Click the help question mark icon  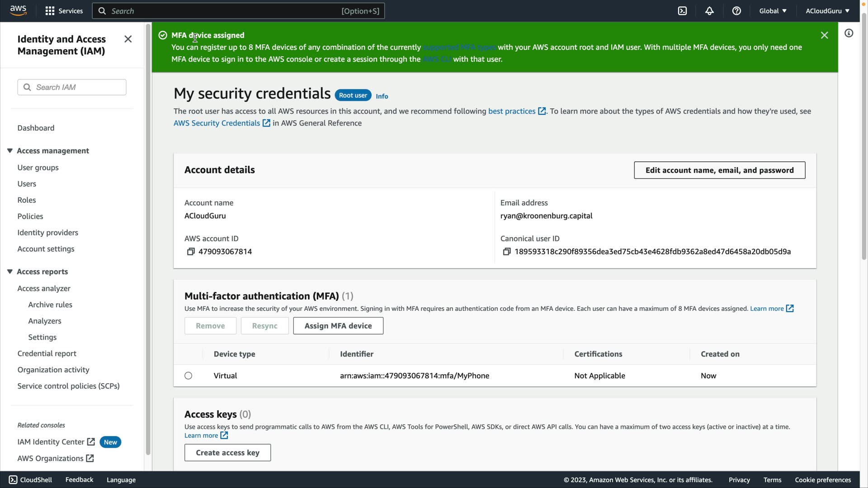point(736,11)
